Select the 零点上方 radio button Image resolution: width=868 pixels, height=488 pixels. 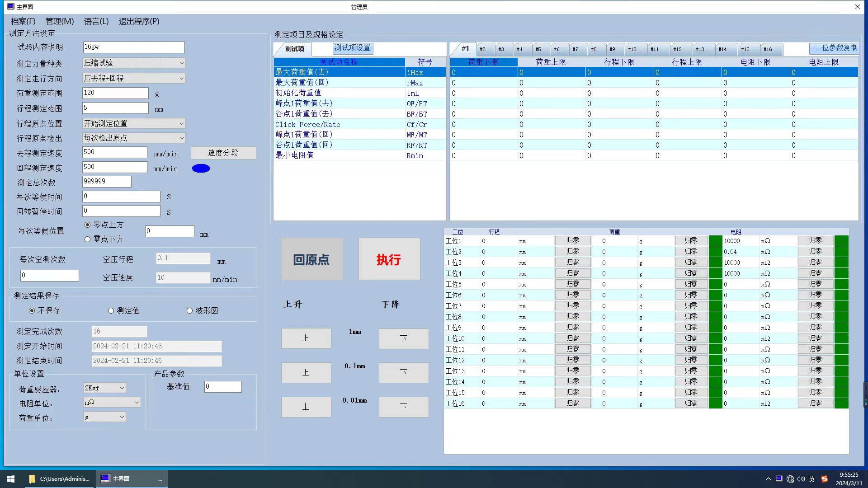88,225
